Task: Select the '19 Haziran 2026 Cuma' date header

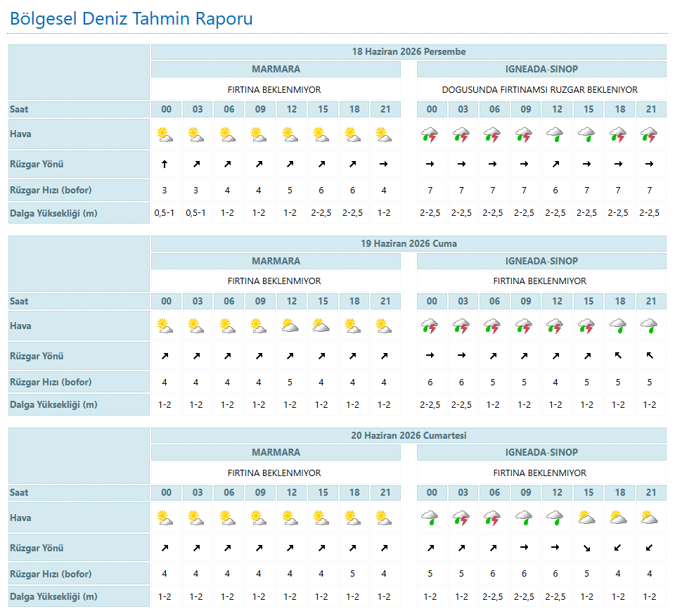Action: pos(409,243)
